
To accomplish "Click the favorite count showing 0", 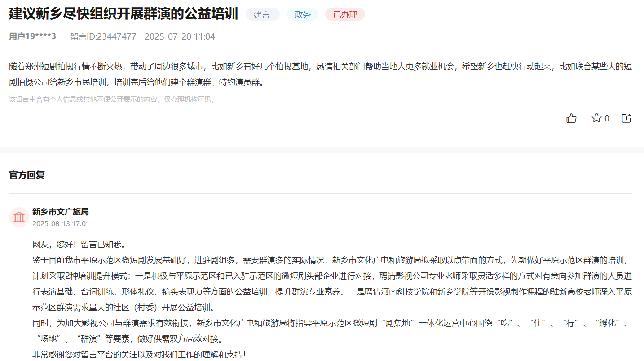I will pos(606,118).
